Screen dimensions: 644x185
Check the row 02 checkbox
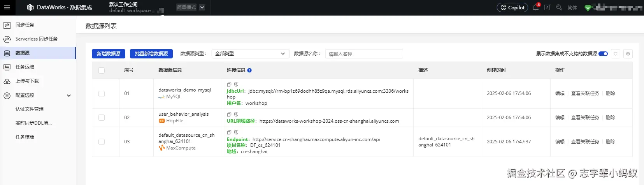[x=102, y=118]
